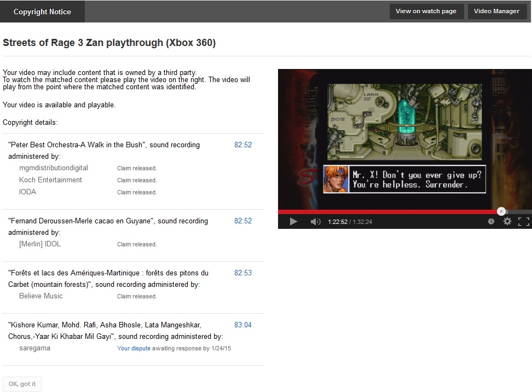This screenshot has width=532, height=392.
Task: Jump to 82:52 timestamp for Peter Best Orchestra
Action: 243,145
